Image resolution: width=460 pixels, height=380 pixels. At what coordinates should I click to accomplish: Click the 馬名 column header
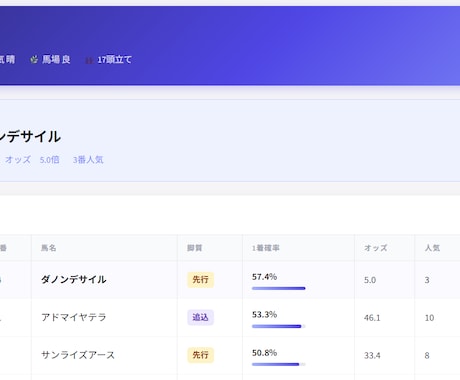(49, 248)
